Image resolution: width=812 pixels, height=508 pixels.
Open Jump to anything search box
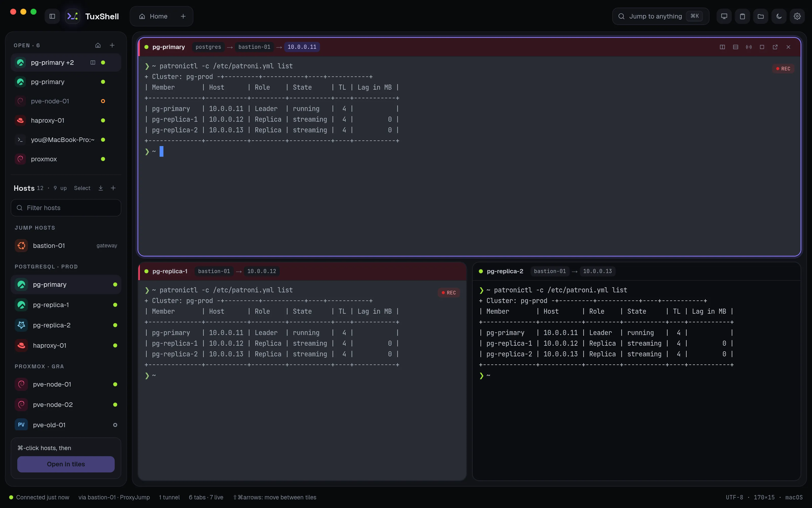(x=660, y=16)
